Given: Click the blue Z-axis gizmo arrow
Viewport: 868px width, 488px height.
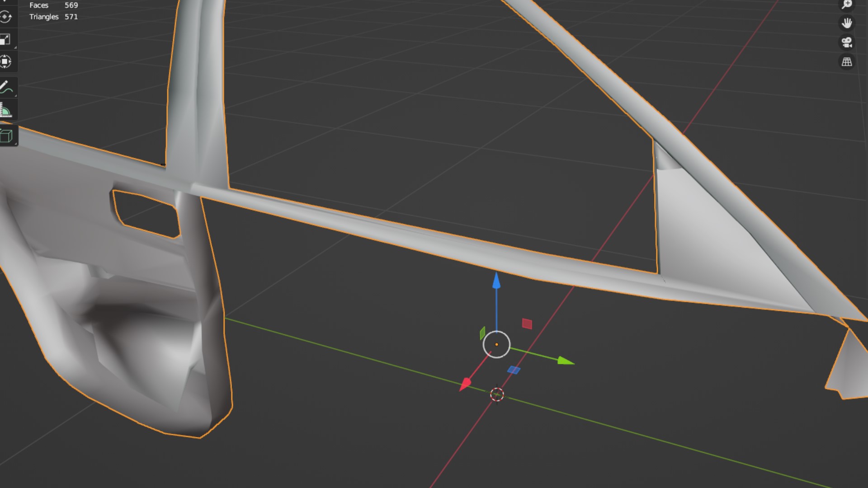Looking at the screenshot, I should pyautogui.click(x=496, y=280).
